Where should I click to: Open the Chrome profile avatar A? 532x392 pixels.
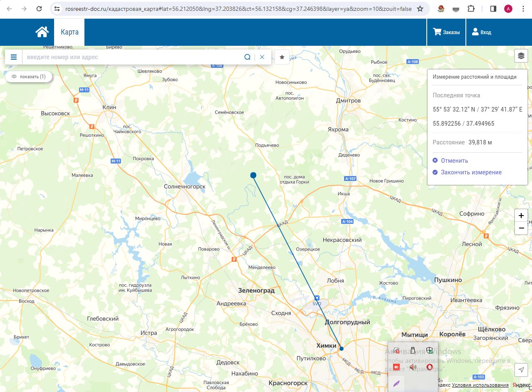tap(508, 9)
